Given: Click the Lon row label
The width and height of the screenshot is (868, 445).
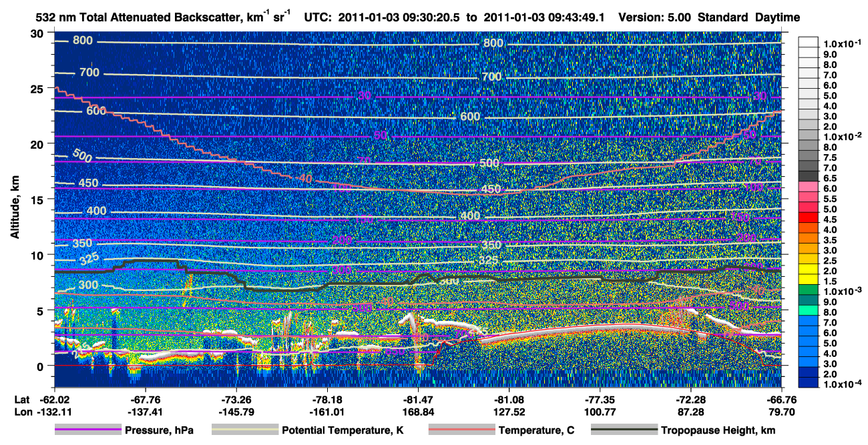Looking at the screenshot, I should pos(22,412).
